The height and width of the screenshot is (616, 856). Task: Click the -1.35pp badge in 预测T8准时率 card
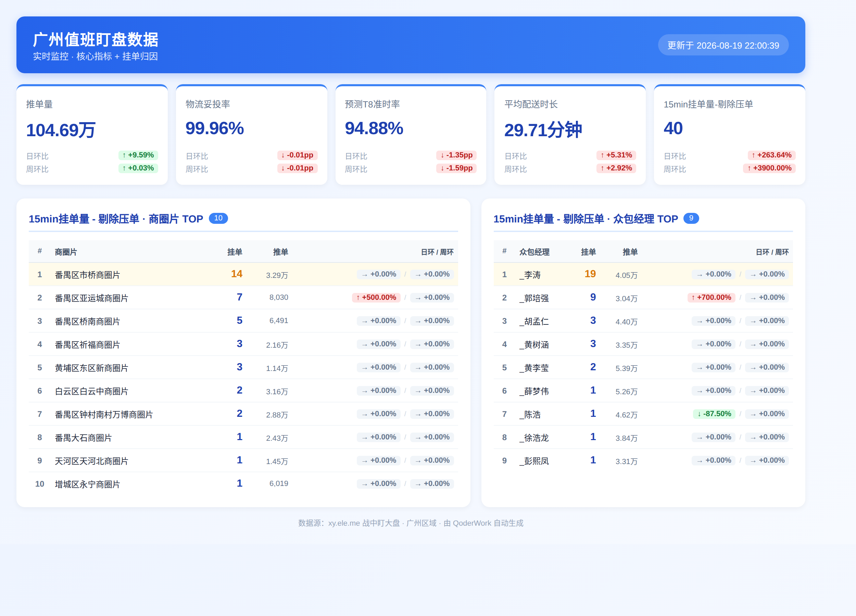tap(456, 155)
